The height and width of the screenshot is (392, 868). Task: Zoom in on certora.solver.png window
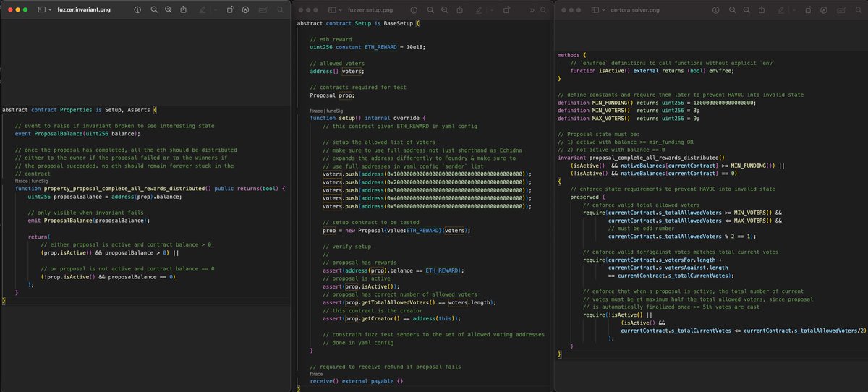pos(746,10)
